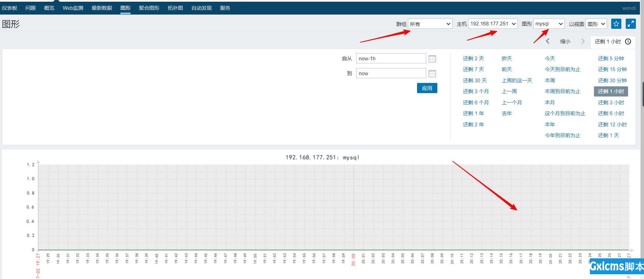Screen dimensions: 644x279
Task: Select 本周 time range
Action: pos(550,80)
